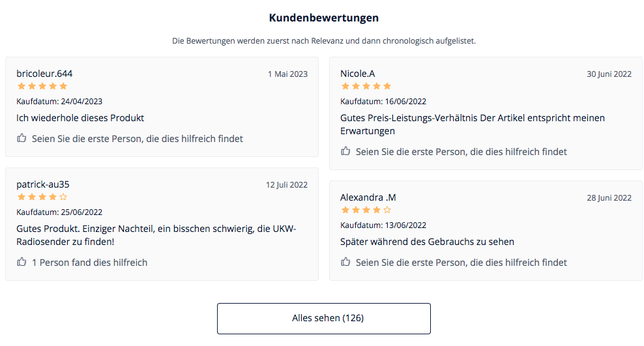Click the Kundenbewertungen heading

click(323, 18)
